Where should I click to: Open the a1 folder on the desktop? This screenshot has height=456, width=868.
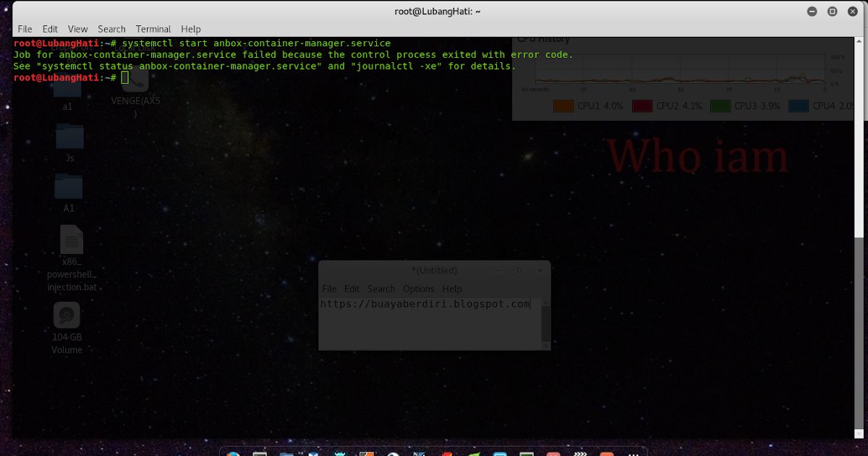pyautogui.click(x=67, y=90)
